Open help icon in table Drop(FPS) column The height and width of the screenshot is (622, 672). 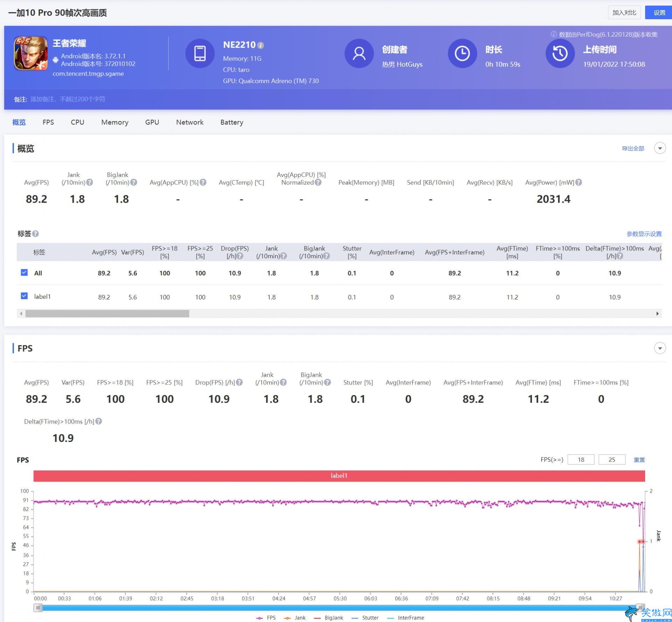[240, 256]
